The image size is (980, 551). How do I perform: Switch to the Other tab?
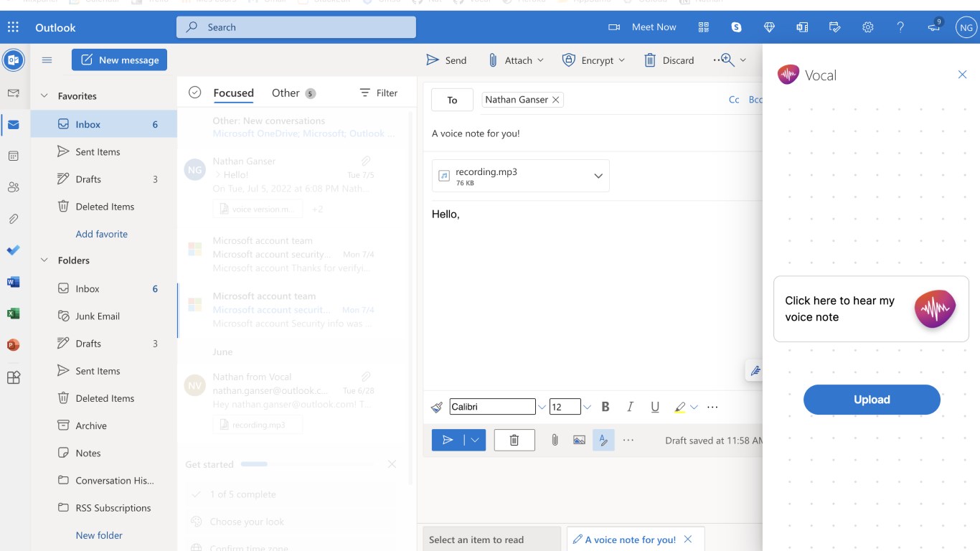pos(293,93)
